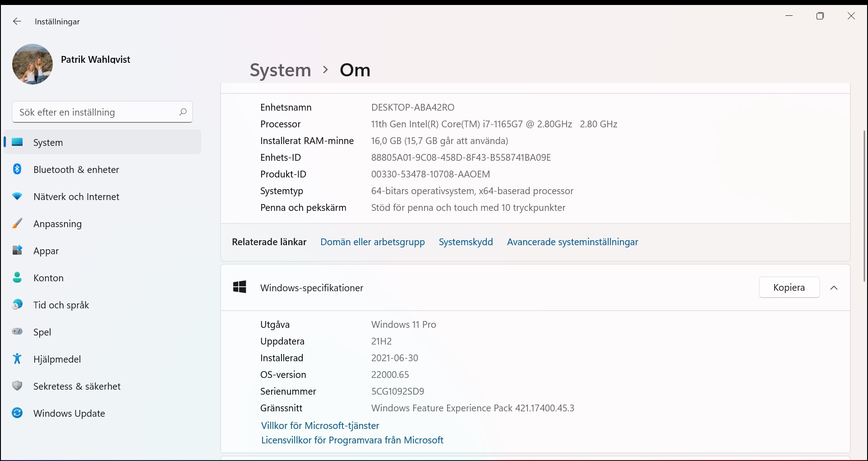The image size is (868, 461).
Task: Click the Spel gamepad icon
Action: (x=17, y=332)
